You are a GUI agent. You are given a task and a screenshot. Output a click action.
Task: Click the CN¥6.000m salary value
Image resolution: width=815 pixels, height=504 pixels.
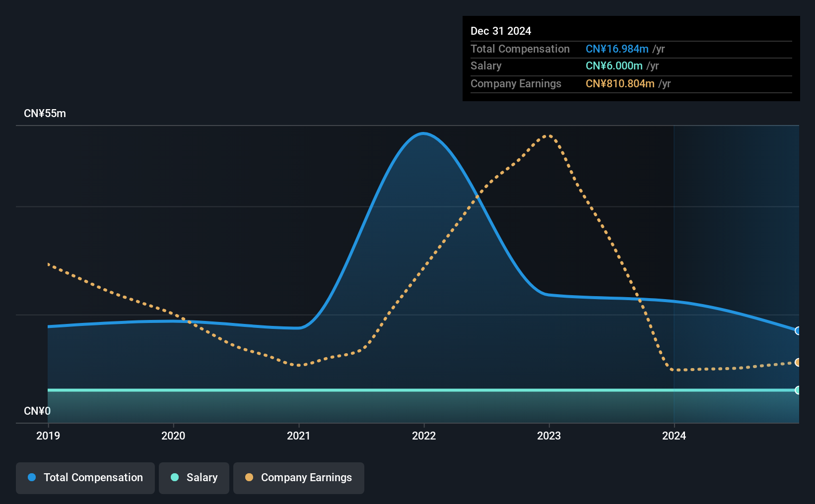pos(614,66)
